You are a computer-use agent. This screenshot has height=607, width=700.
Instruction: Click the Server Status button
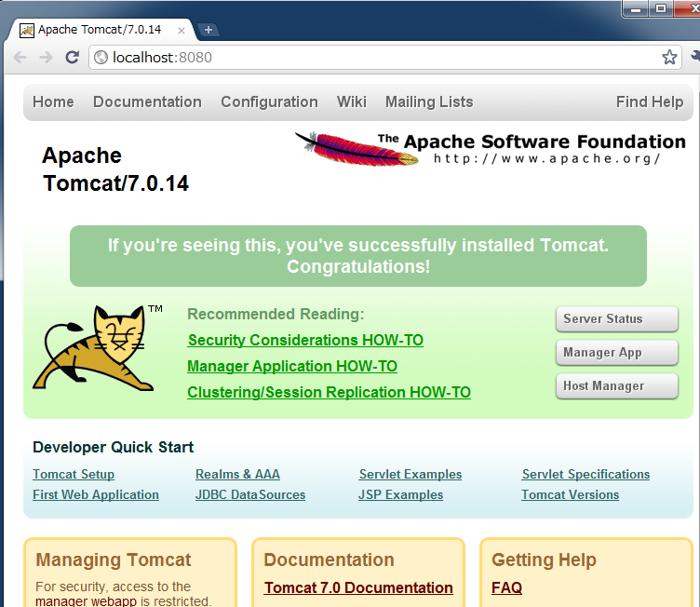point(617,319)
